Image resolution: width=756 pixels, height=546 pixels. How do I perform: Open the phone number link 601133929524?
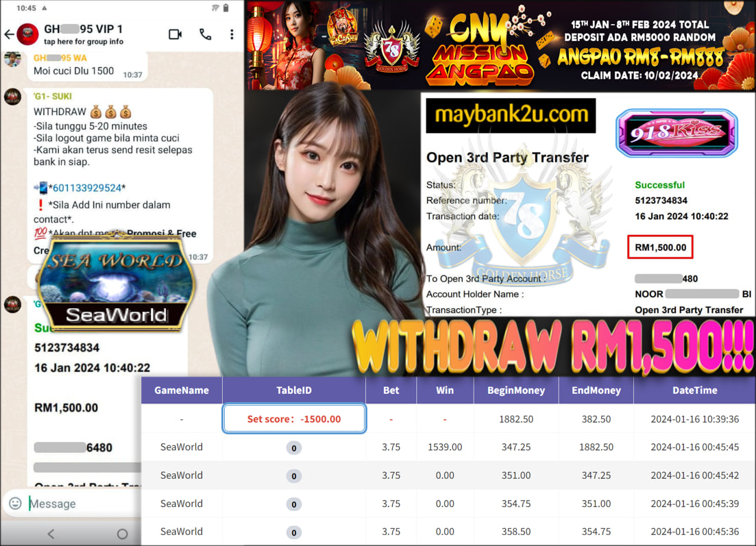[x=87, y=188]
